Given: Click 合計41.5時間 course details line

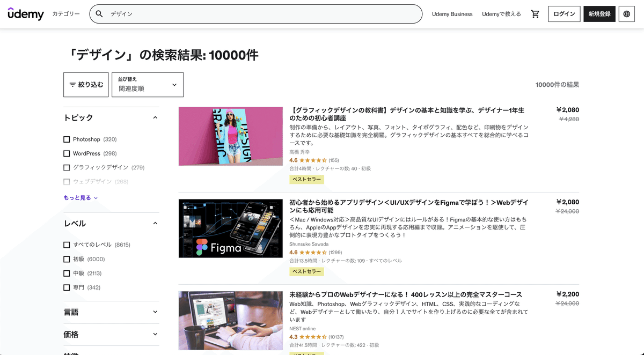Looking at the screenshot, I should [334, 345].
